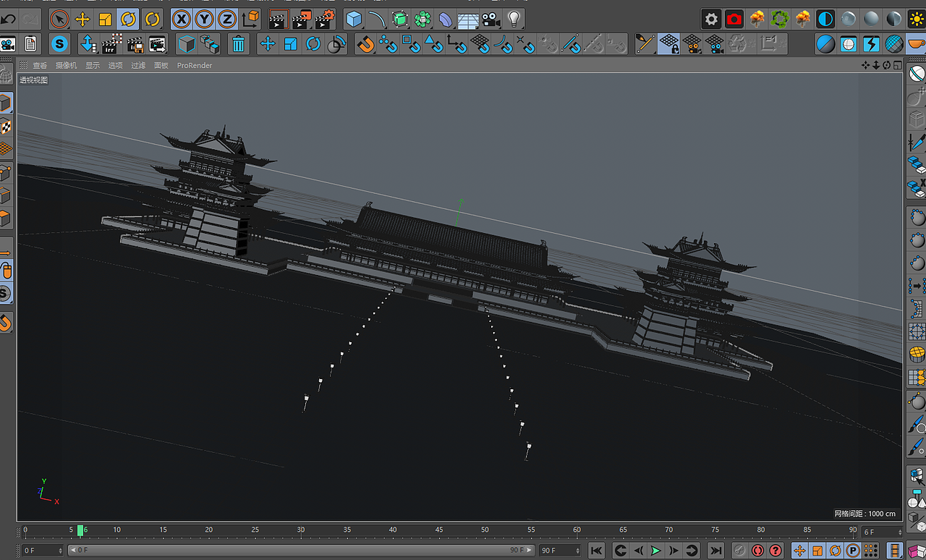Toggle Position keyframe recording button
This screenshot has width=926, height=560.
coord(799,551)
